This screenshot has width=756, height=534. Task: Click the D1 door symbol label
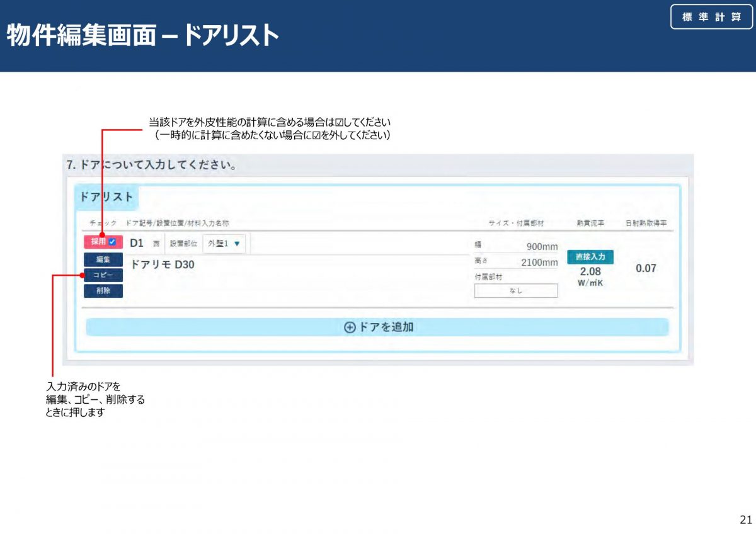click(x=137, y=243)
